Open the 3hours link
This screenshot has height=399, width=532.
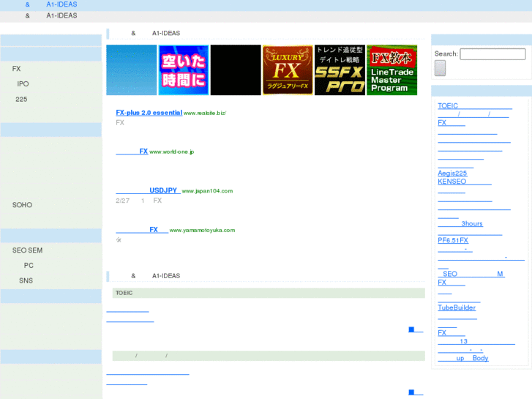460,223
